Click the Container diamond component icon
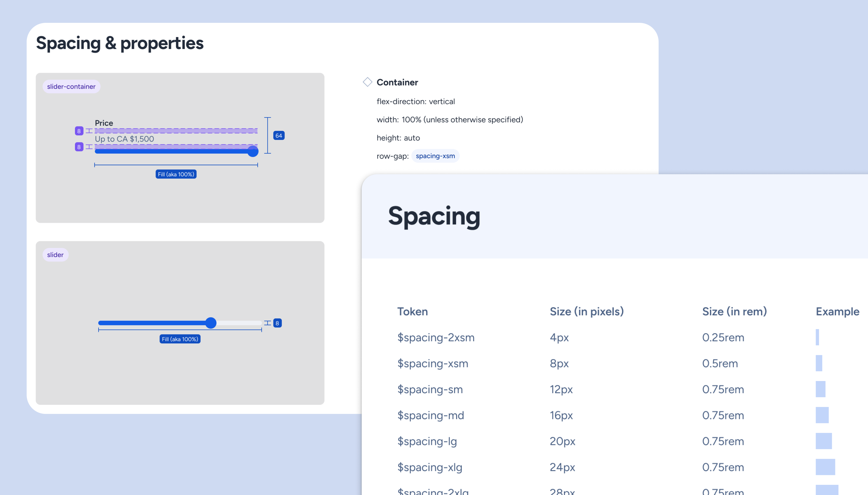Screen dimensions: 868x495 point(368,82)
